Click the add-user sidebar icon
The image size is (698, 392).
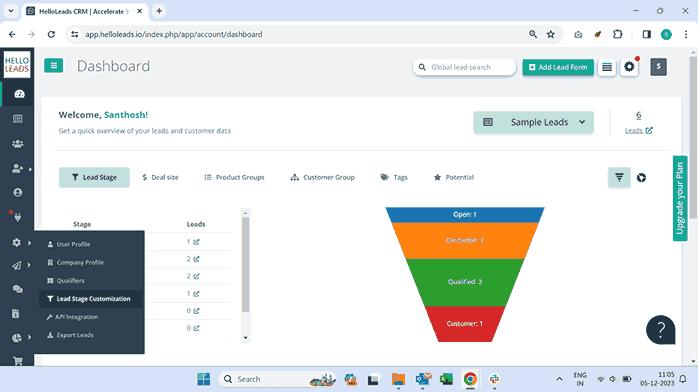(x=17, y=169)
